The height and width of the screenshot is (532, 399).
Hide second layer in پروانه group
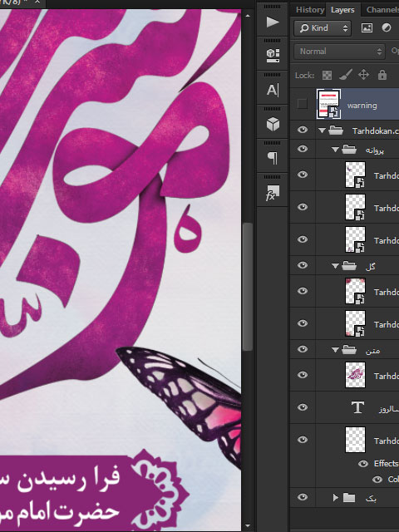(303, 207)
